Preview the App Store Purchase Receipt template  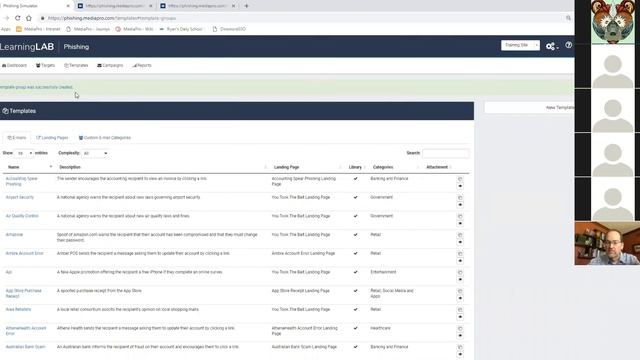tap(460, 298)
